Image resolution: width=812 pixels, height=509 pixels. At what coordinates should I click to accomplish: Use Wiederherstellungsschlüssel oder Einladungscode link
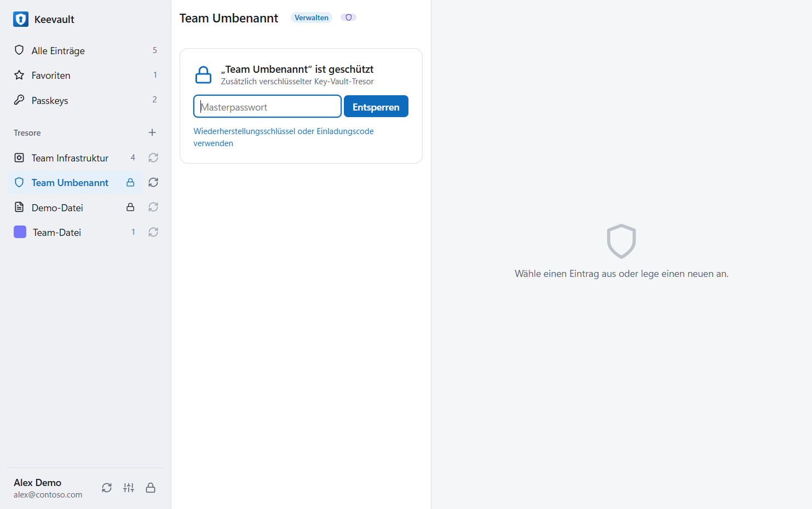tap(284, 137)
